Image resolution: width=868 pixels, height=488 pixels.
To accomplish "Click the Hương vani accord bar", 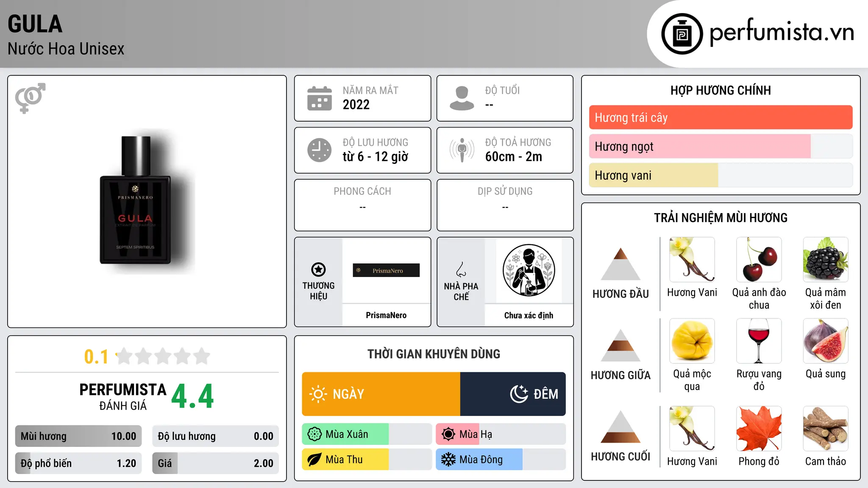I will click(x=721, y=175).
